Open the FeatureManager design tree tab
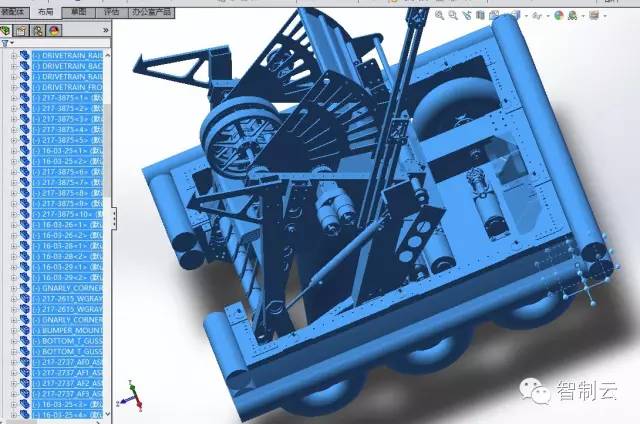The image size is (640, 424). [x=6, y=31]
